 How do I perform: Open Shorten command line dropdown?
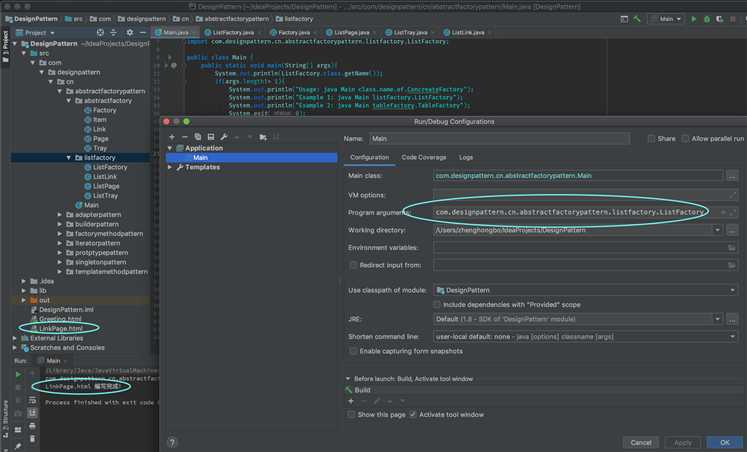(585, 337)
